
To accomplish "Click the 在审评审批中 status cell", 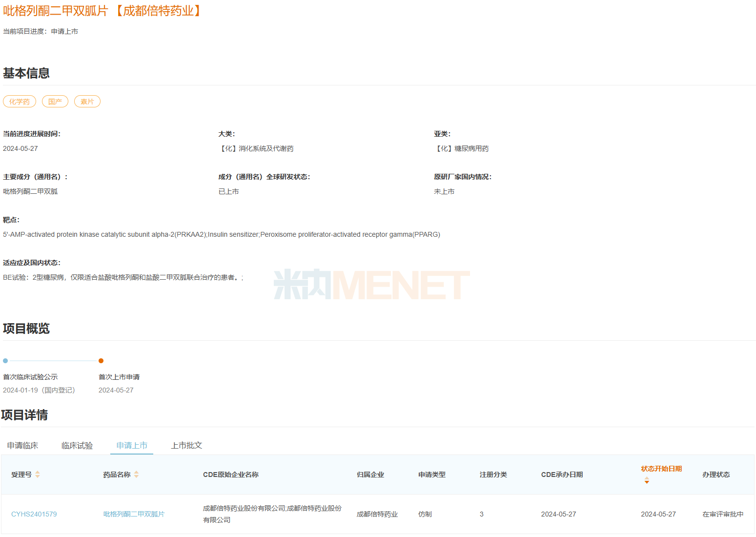I will coord(723,514).
